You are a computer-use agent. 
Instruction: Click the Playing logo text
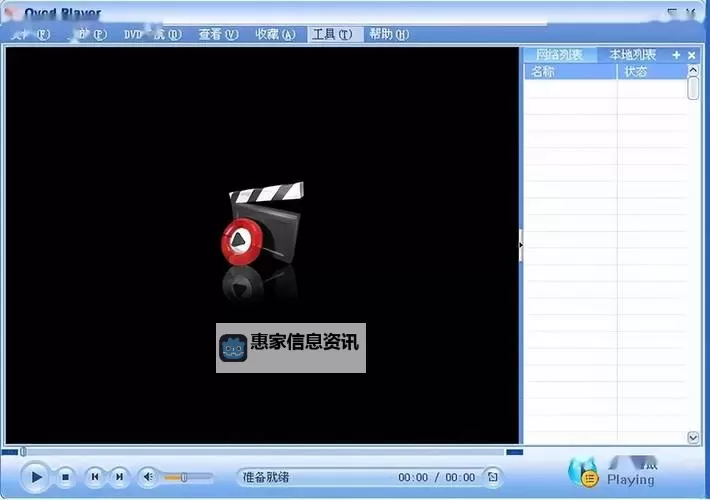pos(630,479)
